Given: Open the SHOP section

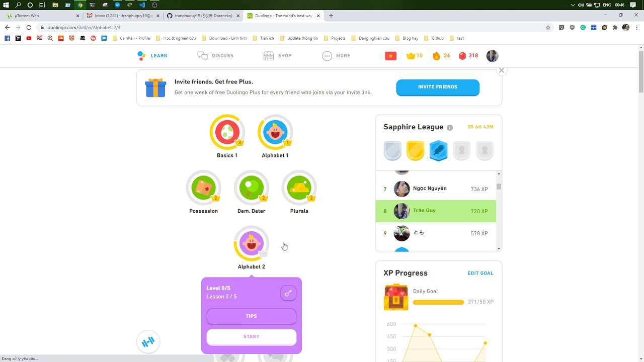Looking at the screenshot, I should coord(278,56).
